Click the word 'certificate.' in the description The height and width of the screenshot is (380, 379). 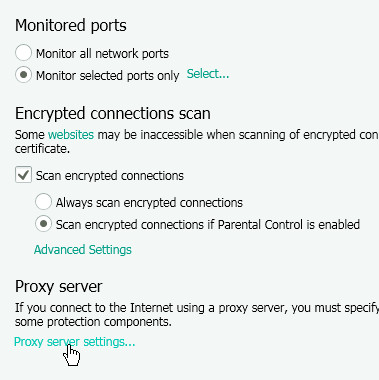pos(42,149)
